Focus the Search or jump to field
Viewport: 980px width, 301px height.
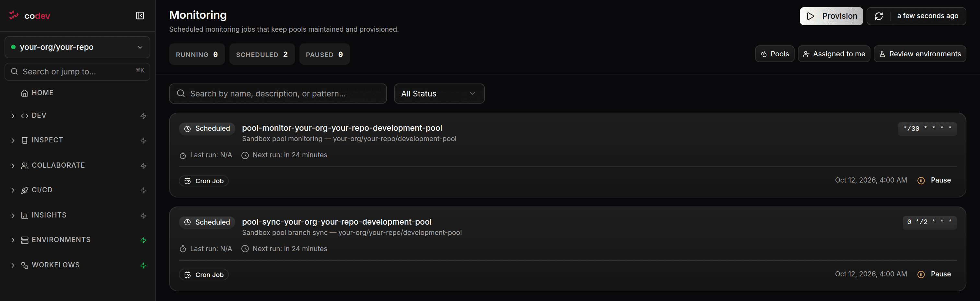[x=77, y=72]
